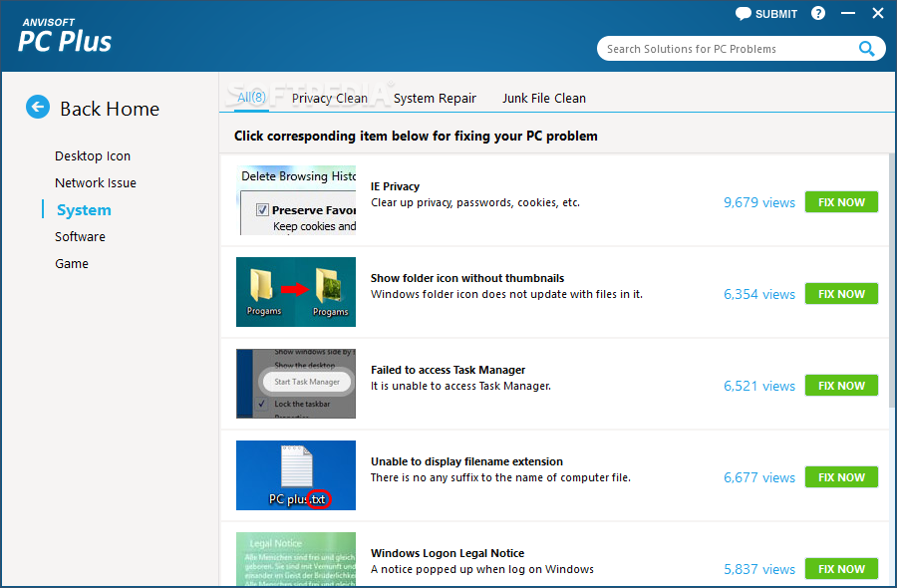Image resolution: width=897 pixels, height=588 pixels.
Task: Close the PC Plus window
Action: pos(877,13)
